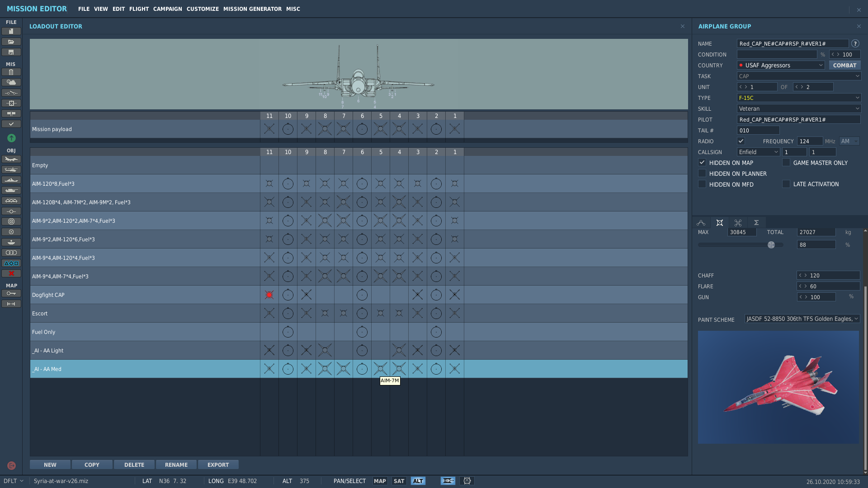Switch to the Sigma summary tab
Viewport: 868px width, 488px height.
(x=756, y=222)
